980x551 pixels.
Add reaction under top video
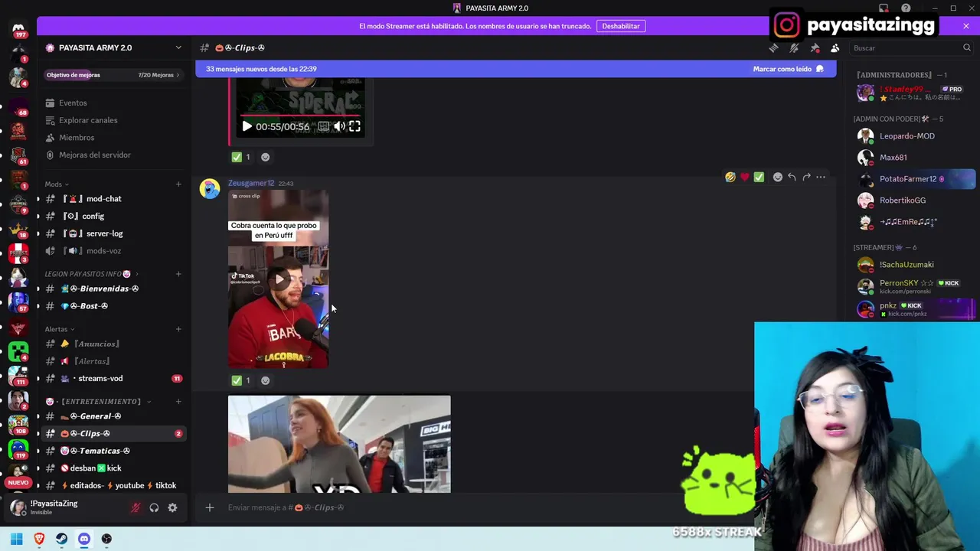coord(265,157)
